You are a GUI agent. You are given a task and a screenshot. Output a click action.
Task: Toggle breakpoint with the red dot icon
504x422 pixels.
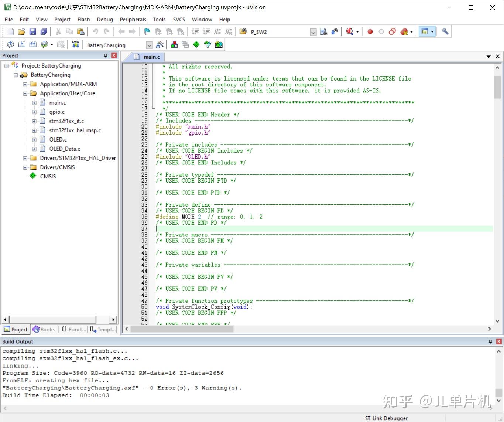coord(370,32)
